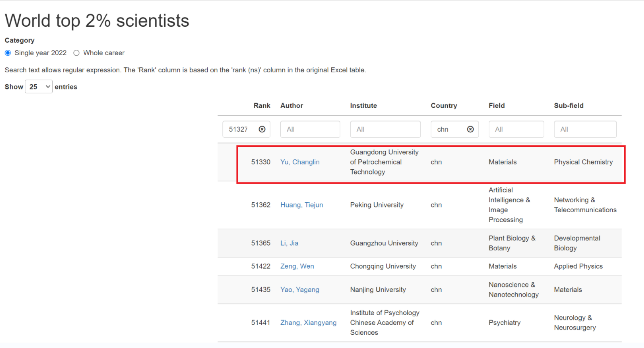
Task: Sort table by Author column header
Action: click(292, 106)
